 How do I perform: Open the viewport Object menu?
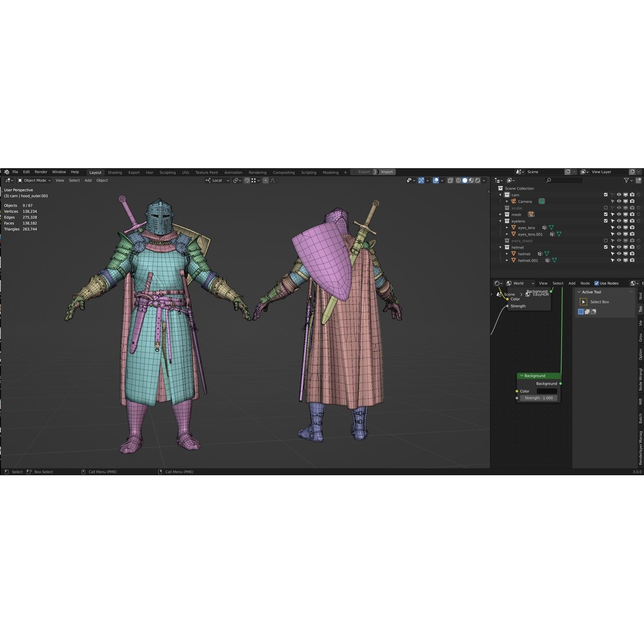tap(102, 180)
